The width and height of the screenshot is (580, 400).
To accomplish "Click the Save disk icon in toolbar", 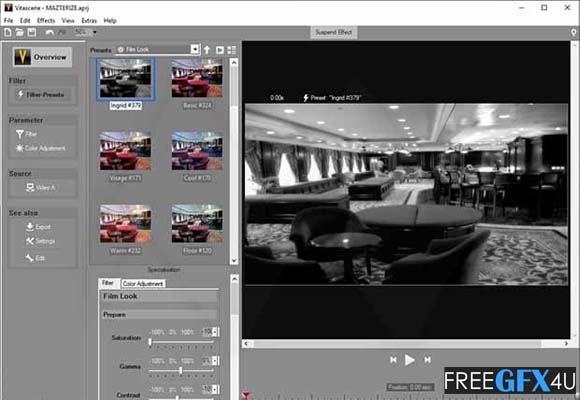I will pos(31,33).
